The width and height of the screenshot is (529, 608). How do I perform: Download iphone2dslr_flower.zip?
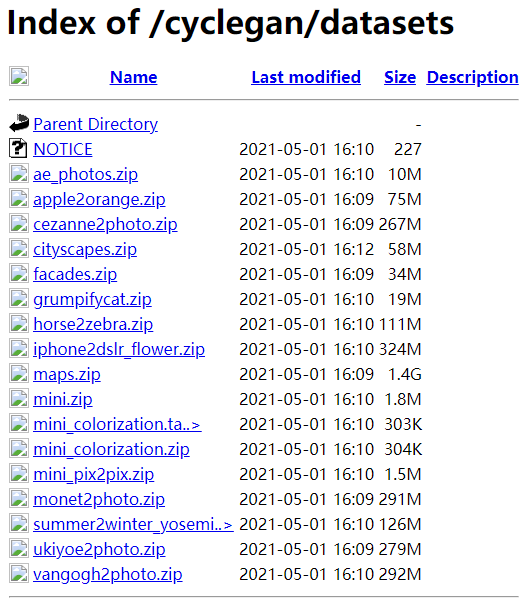click(119, 350)
